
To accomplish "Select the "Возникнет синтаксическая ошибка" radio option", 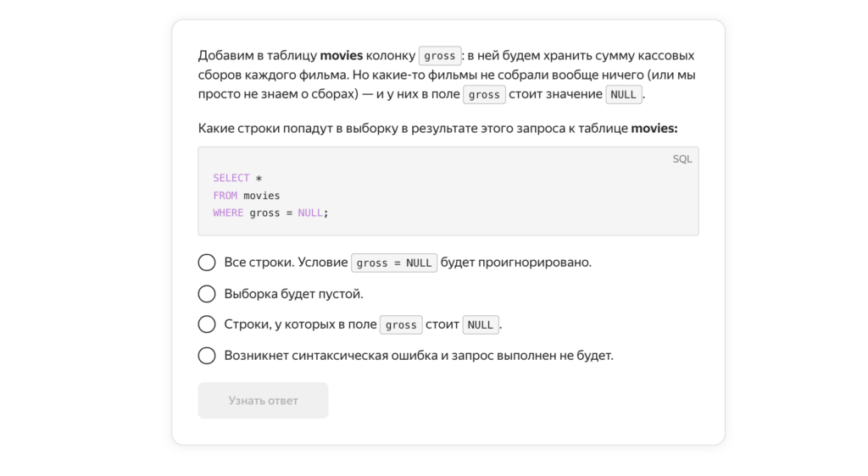I will (207, 356).
